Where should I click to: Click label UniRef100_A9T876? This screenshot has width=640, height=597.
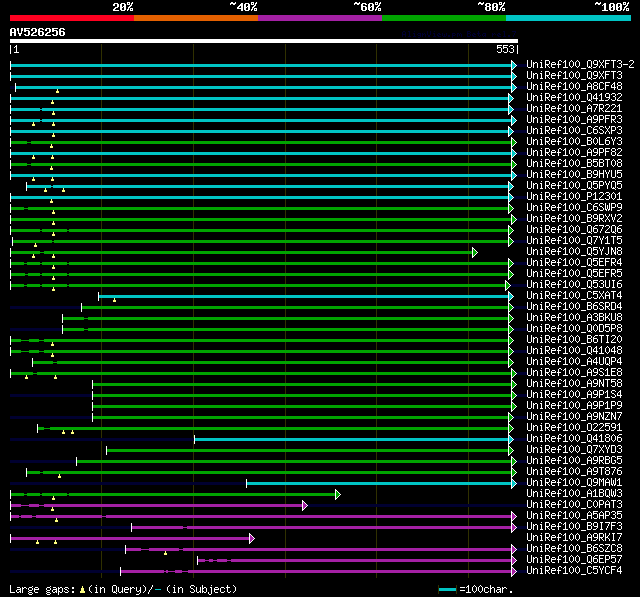(x=574, y=472)
